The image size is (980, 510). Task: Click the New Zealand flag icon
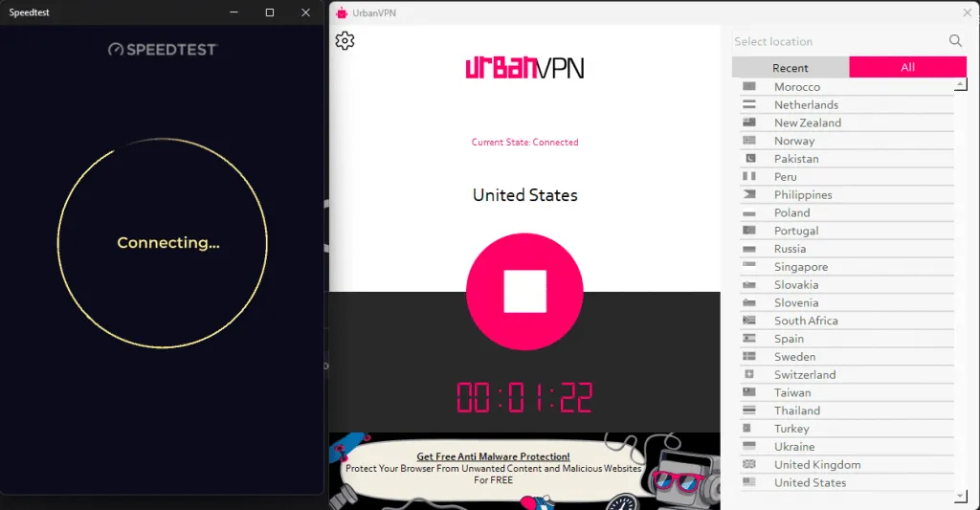pos(748,122)
